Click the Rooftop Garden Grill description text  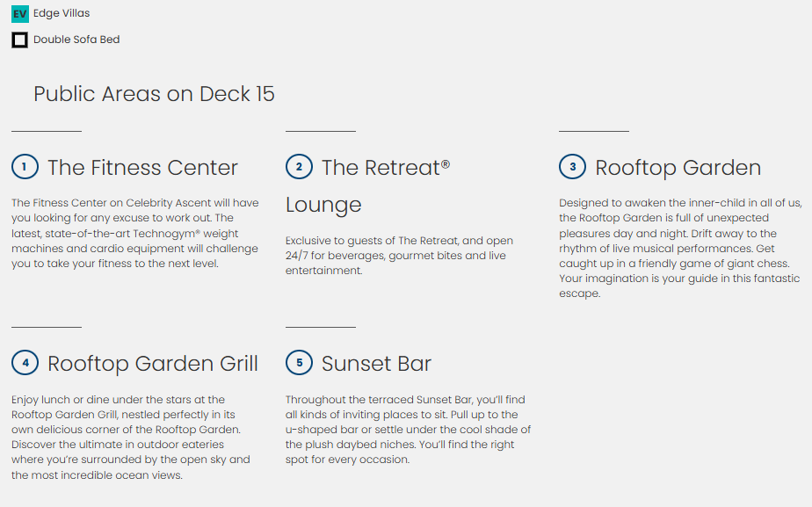point(131,437)
